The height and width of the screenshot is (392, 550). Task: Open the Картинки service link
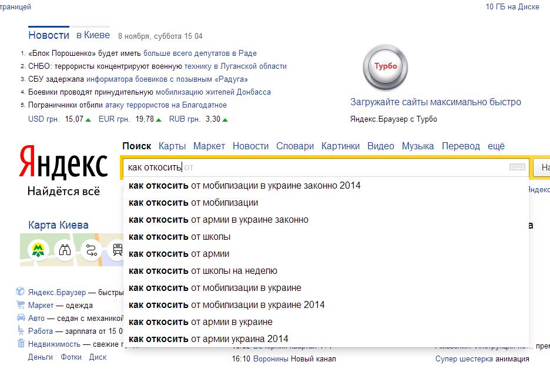click(x=340, y=146)
